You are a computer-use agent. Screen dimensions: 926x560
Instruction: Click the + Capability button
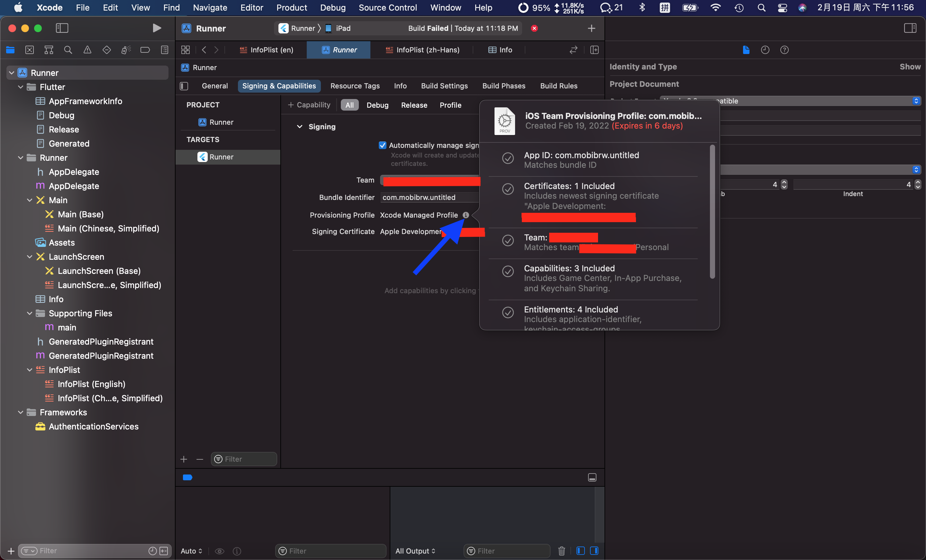pos(309,105)
